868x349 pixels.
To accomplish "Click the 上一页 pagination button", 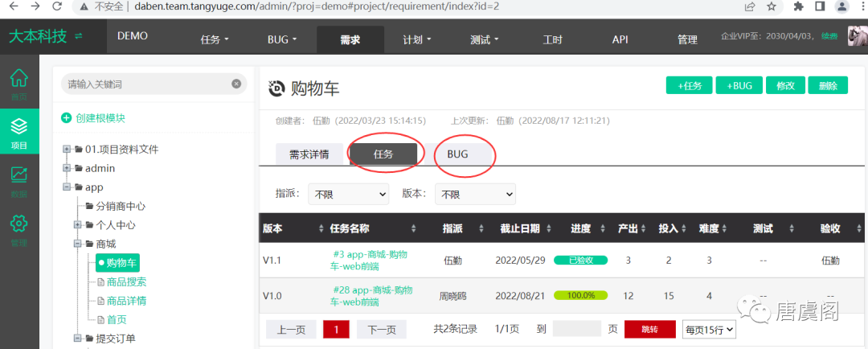I will 291,329.
